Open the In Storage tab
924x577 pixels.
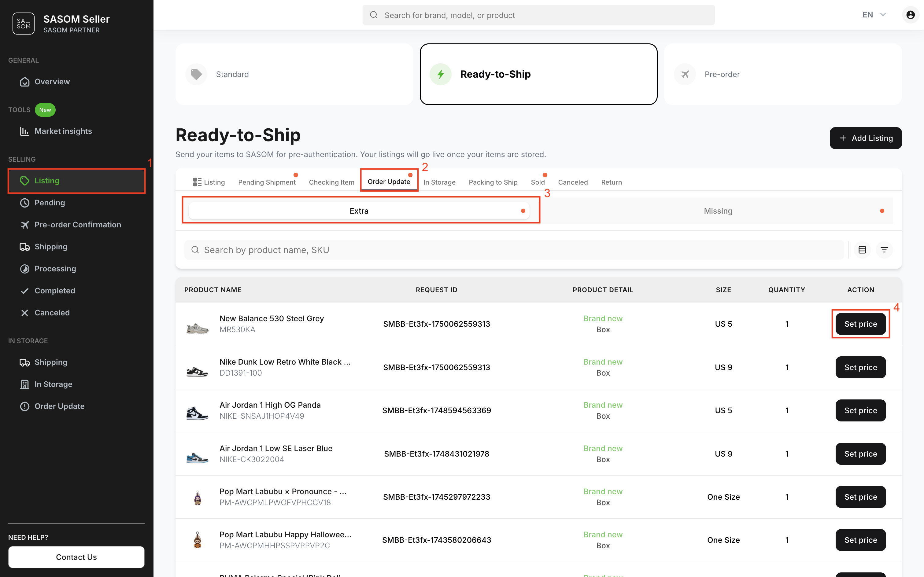(439, 182)
